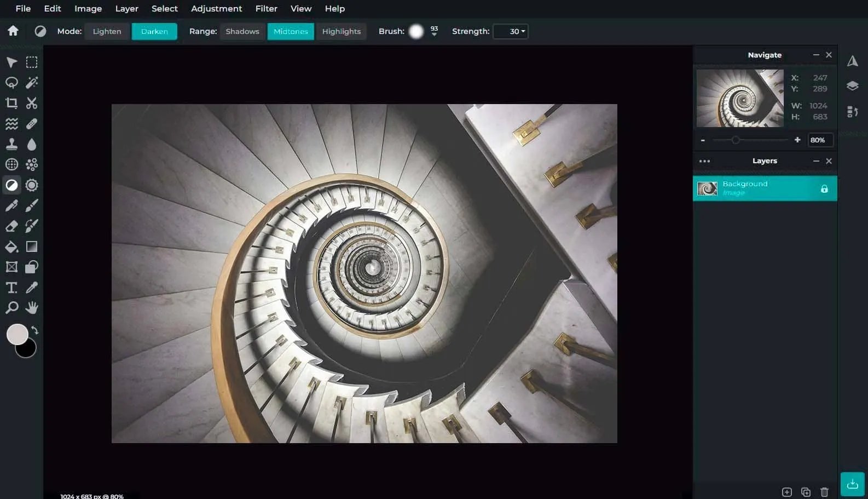The width and height of the screenshot is (868, 499).
Task: Activate the Hand pan tool
Action: tap(32, 308)
